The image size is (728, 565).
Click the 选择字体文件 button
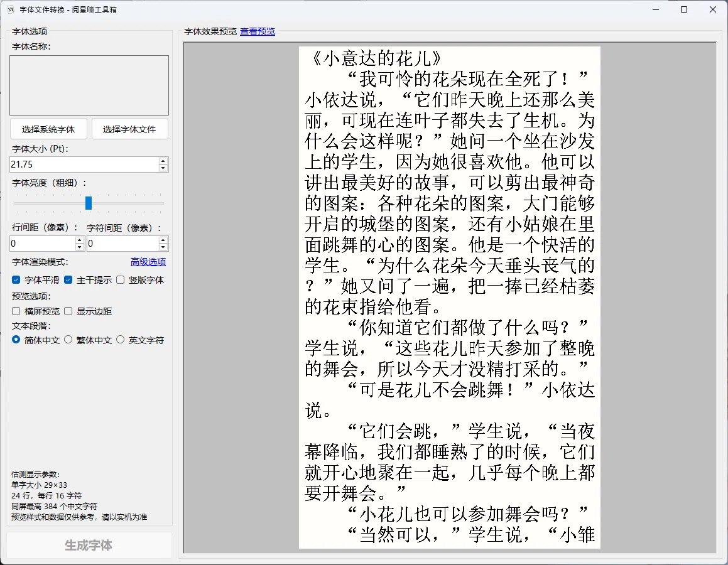[129, 129]
